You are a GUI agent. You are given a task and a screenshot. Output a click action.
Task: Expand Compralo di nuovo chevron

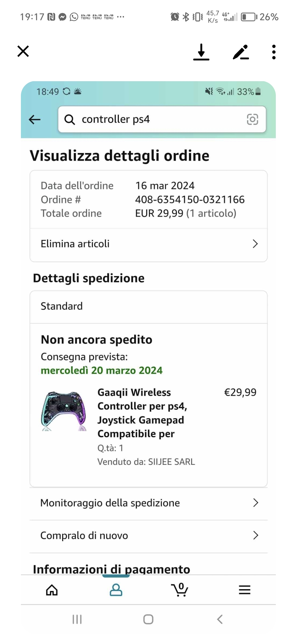255,535
